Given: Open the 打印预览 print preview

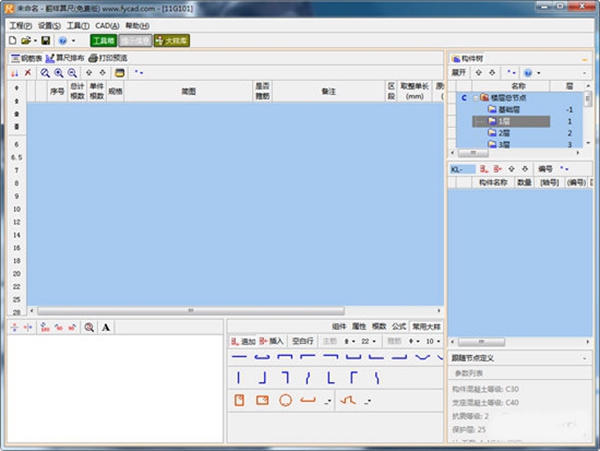Looking at the screenshot, I should [108, 58].
